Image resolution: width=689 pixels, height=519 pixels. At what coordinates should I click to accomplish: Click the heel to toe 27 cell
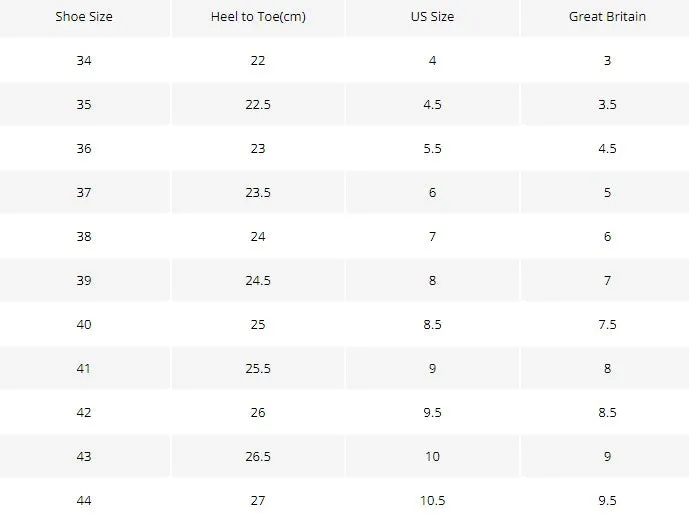pyautogui.click(x=258, y=500)
